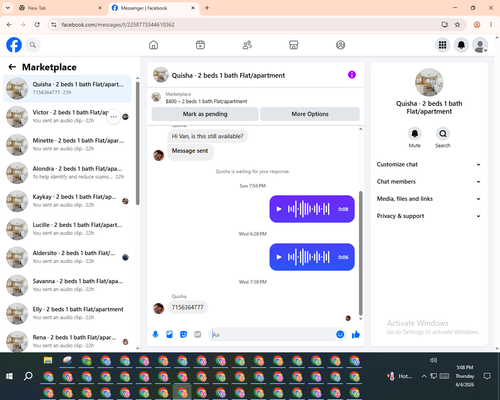Viewport: 500px width, 400px height.
Task: Open the Facebook notifications bell
Action: [461, 45]
